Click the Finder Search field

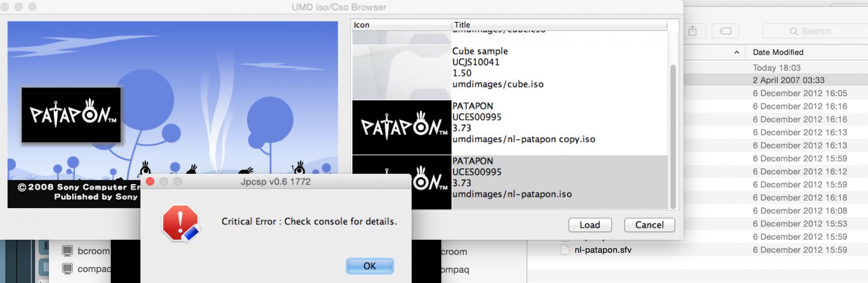[814, 31]
